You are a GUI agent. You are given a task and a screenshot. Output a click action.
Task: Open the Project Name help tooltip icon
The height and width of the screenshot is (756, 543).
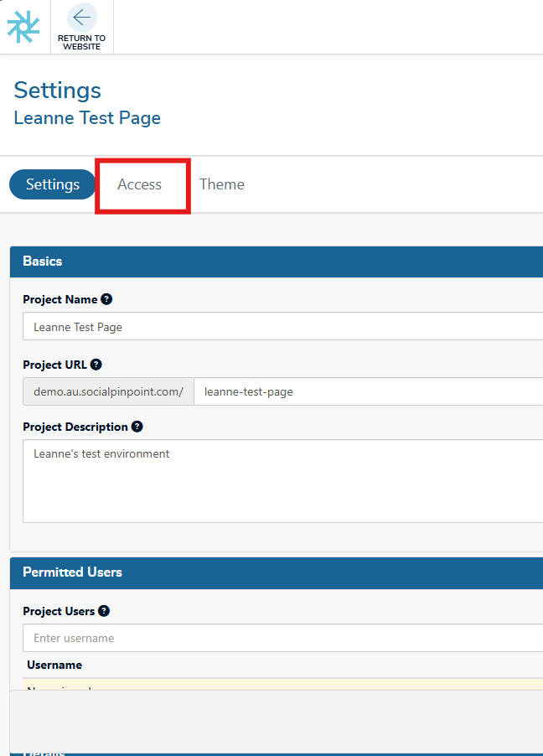pyautogui.click(x=106, y=299)
